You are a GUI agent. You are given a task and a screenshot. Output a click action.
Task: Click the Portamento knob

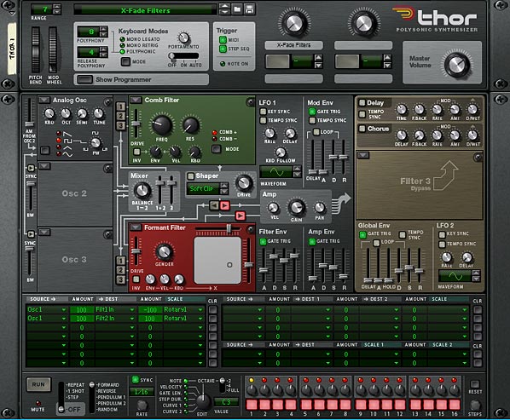coord(183,37)
